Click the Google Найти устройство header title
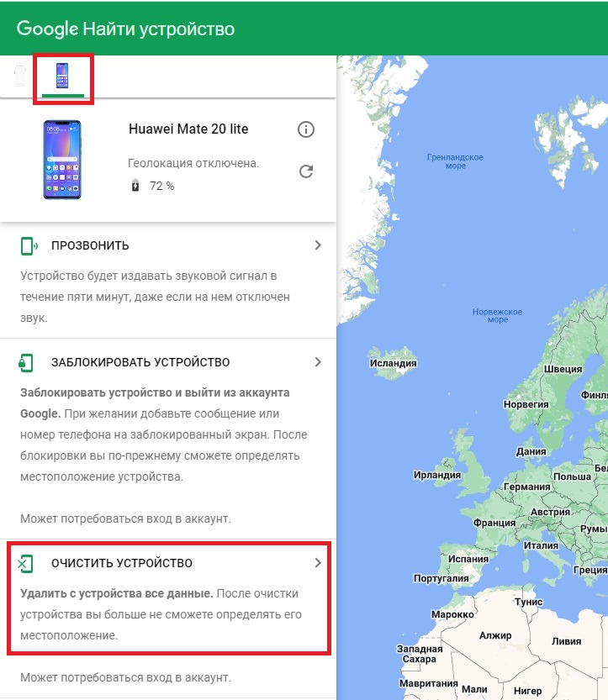This screenshot has height=700, width=608. (x=125, y=29)
